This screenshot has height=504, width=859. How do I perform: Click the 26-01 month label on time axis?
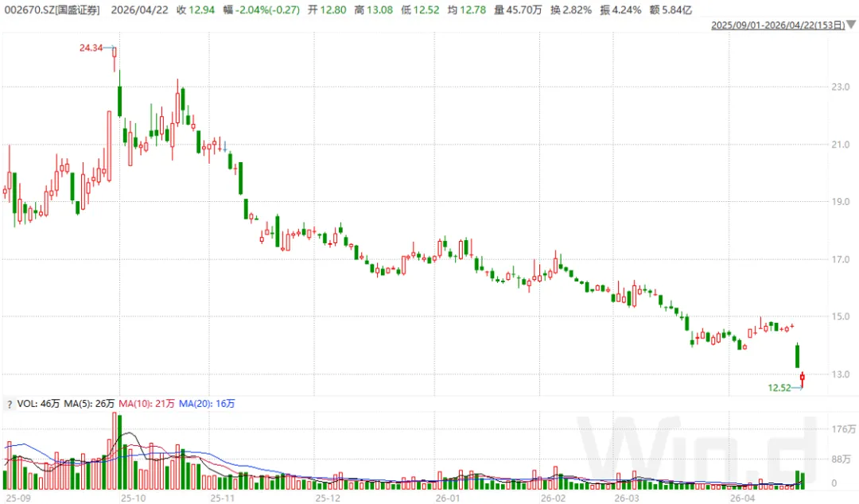pos(448,498)
